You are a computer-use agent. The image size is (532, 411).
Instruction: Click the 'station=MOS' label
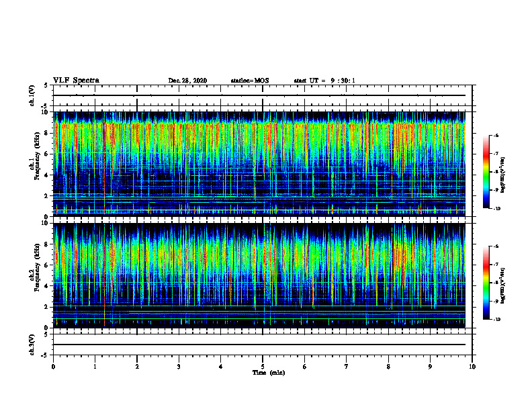click(x=250, y=81)
